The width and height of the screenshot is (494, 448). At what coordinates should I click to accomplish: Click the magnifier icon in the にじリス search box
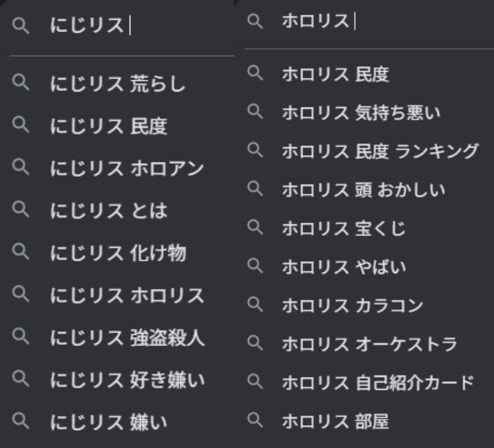pyautogui.click(x=21, y=26)
